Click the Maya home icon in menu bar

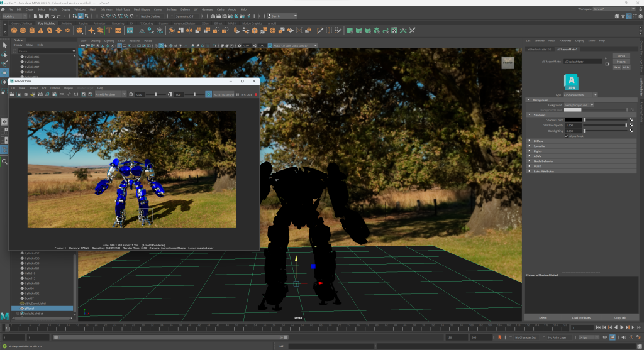(3, 9)
